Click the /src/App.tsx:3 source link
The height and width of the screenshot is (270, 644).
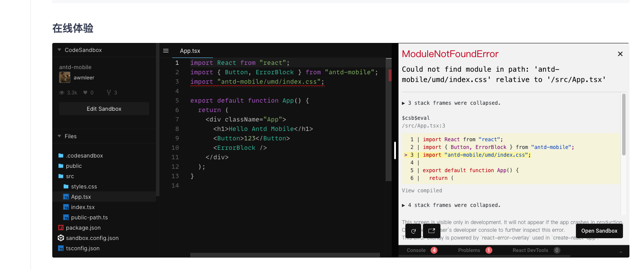[424, 126]
